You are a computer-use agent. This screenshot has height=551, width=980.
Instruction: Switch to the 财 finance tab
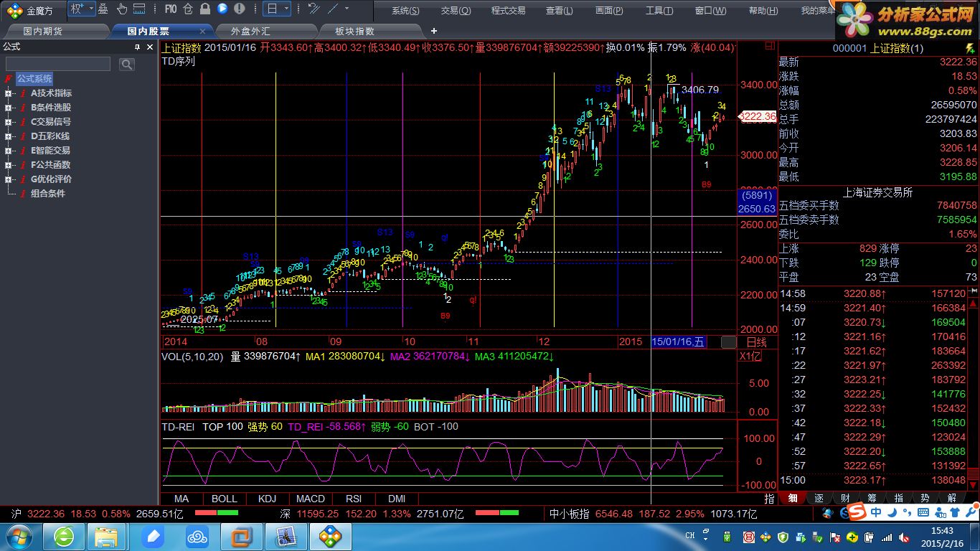[845, 499]
